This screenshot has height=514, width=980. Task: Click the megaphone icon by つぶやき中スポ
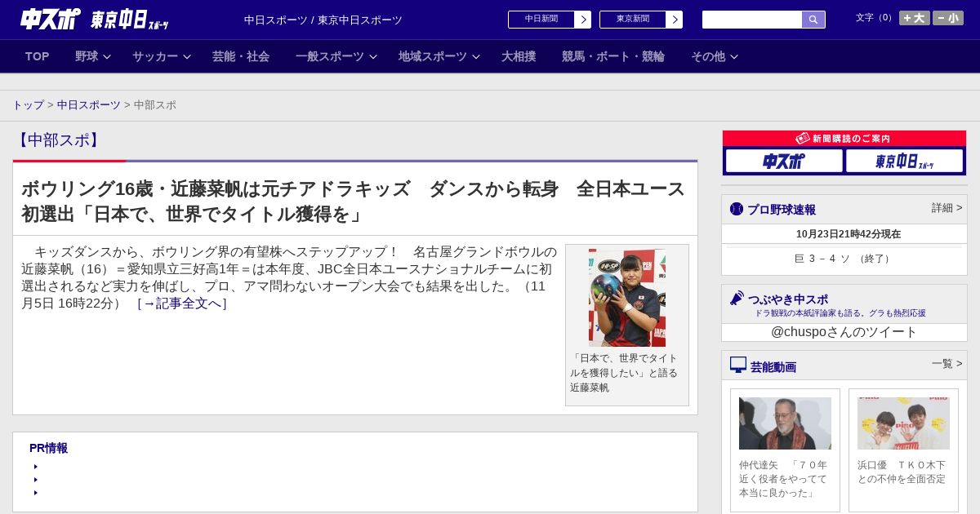click(737, 298)
